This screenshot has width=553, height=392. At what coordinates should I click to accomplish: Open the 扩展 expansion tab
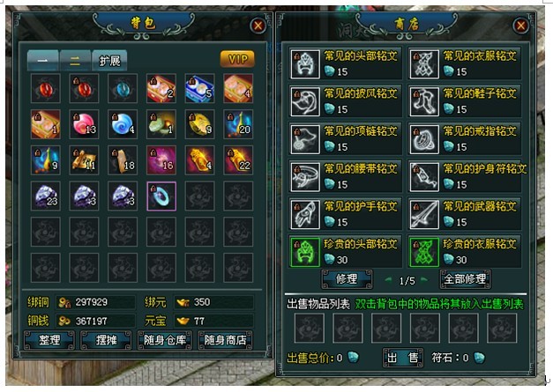pos(109,61)
